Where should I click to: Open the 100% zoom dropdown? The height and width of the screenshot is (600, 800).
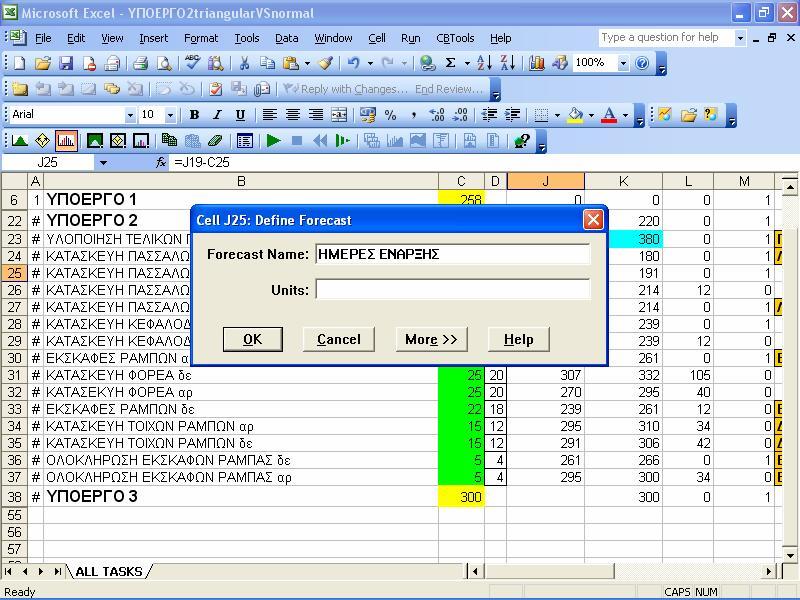point(623,63)
